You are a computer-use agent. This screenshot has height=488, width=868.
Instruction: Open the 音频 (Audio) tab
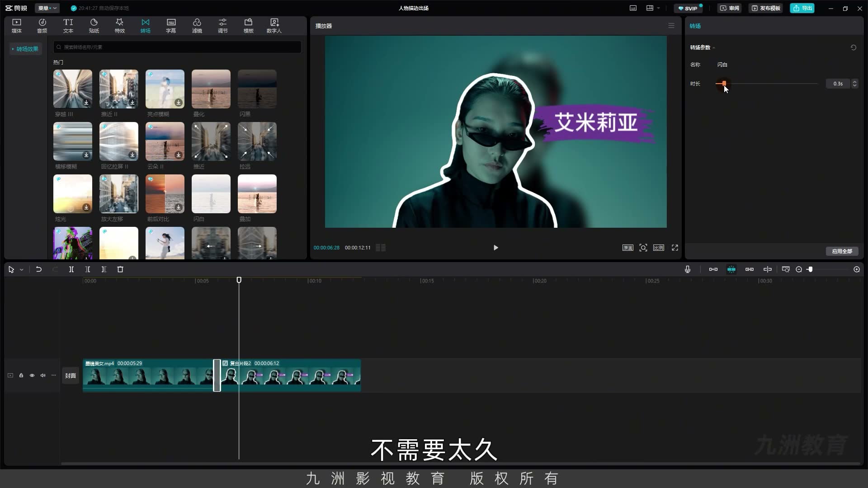pyautogui.click(x=42, y=26)
